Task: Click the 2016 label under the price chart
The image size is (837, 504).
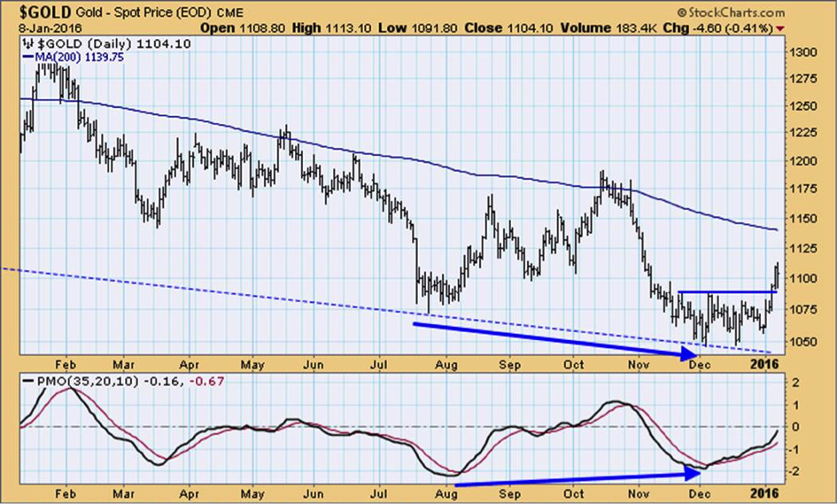Action: pyautogui.click(x=764, y=365)
